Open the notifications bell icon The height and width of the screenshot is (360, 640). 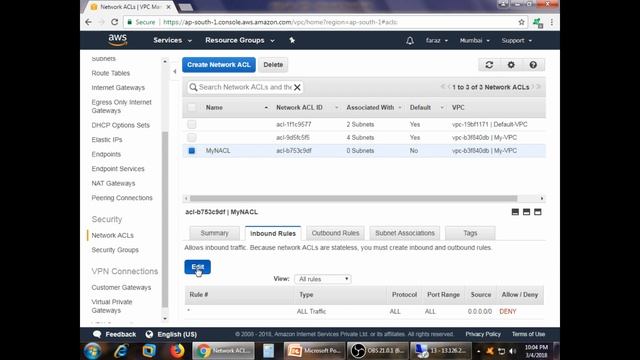410,40
